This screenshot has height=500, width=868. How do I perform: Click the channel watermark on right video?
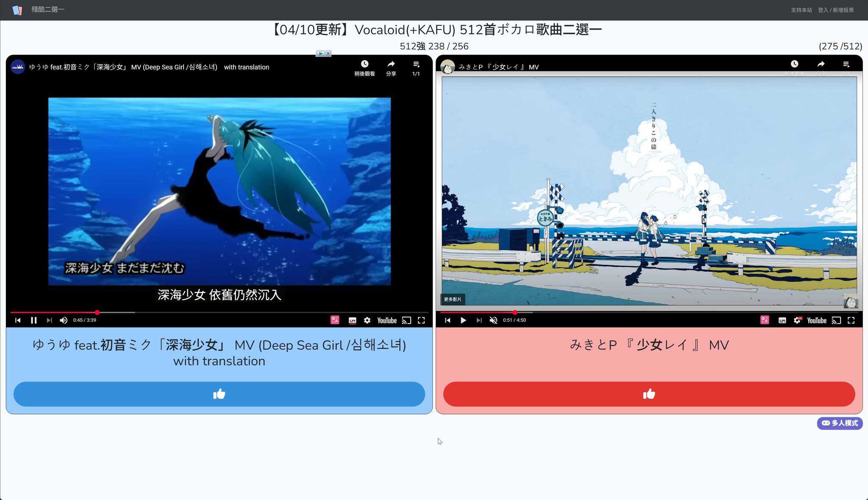pos(851,301)
